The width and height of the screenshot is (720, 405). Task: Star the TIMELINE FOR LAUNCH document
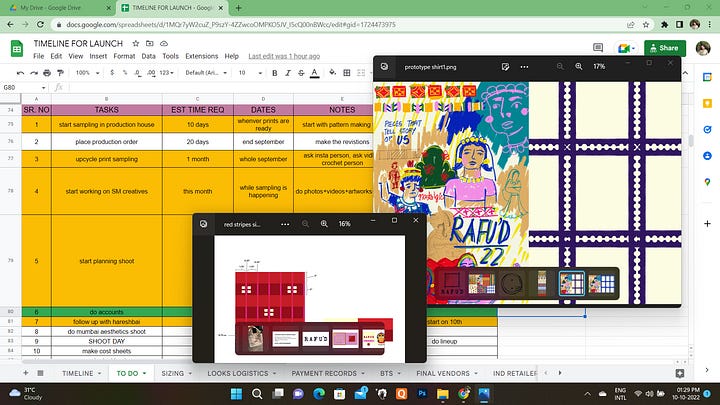pyautogui.click(x=135, y=43)
